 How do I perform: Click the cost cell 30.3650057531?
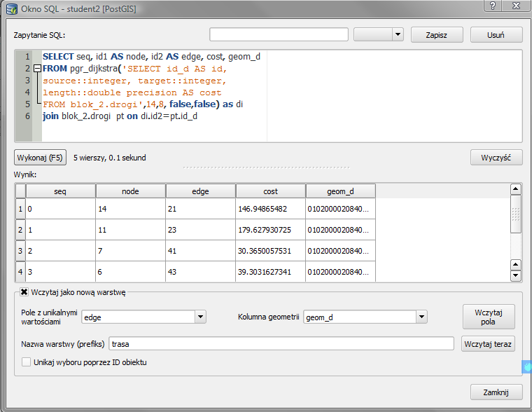(x=270, y=251)
